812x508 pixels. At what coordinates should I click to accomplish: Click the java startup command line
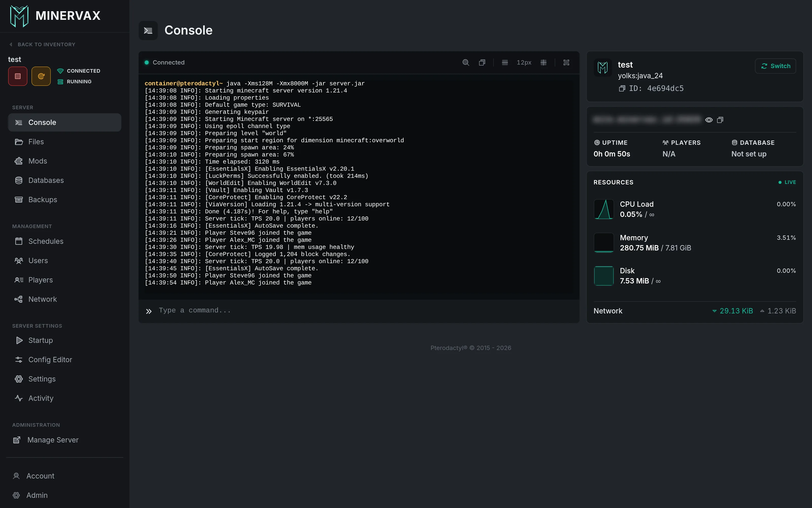coord(254,83)
